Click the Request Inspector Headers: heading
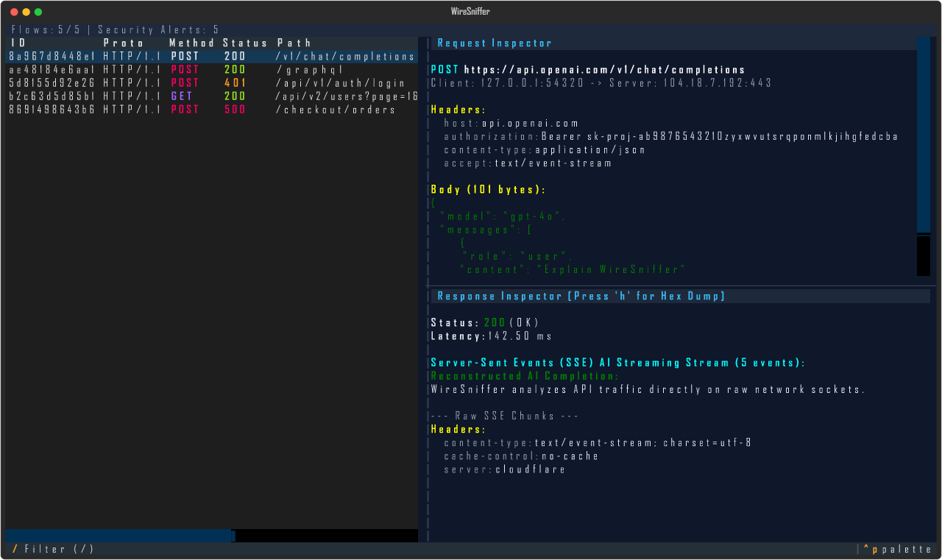Viewport: 942px width, 560px height. click(458, 110)
